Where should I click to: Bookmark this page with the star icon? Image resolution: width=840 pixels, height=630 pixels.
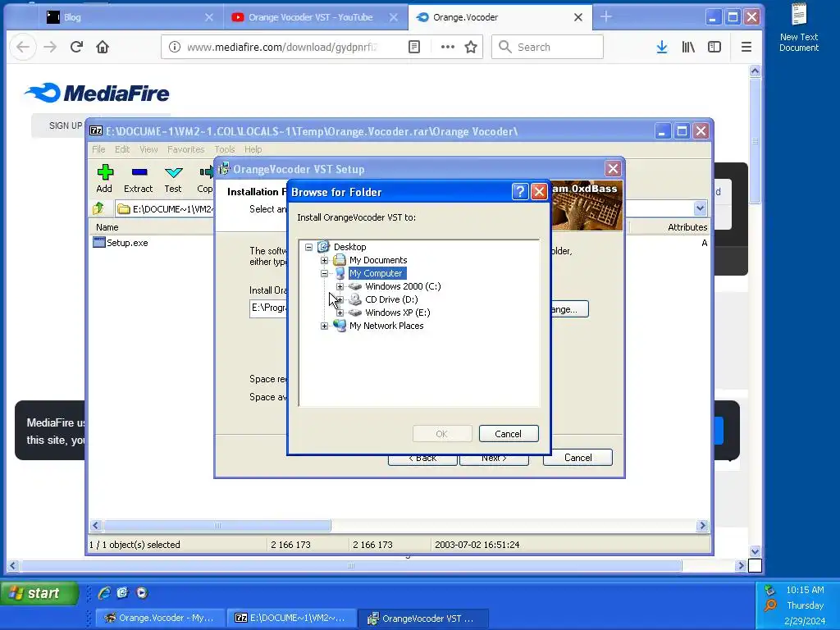point(471,47)
